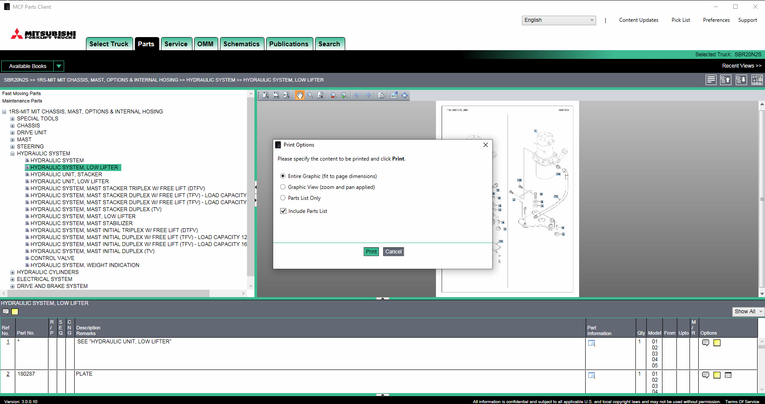Expand the HYDRAULIC CYLINDERS tree node
This screenshot has height=404, width=765.
pos(12,272)
